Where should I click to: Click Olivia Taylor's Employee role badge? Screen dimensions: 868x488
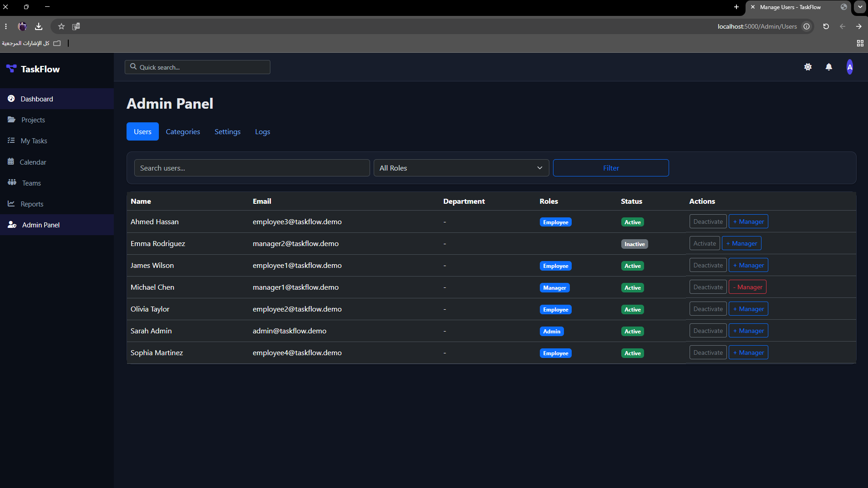pos(555,309)
